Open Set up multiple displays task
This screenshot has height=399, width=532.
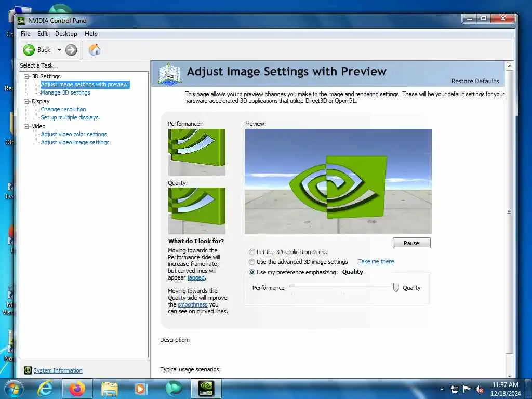tap(70, 117)
